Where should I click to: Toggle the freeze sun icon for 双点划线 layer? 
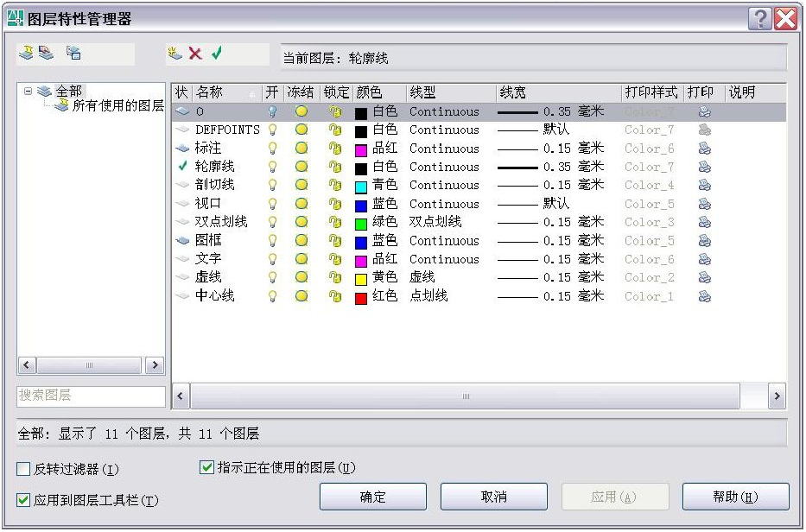coord(301,222)
